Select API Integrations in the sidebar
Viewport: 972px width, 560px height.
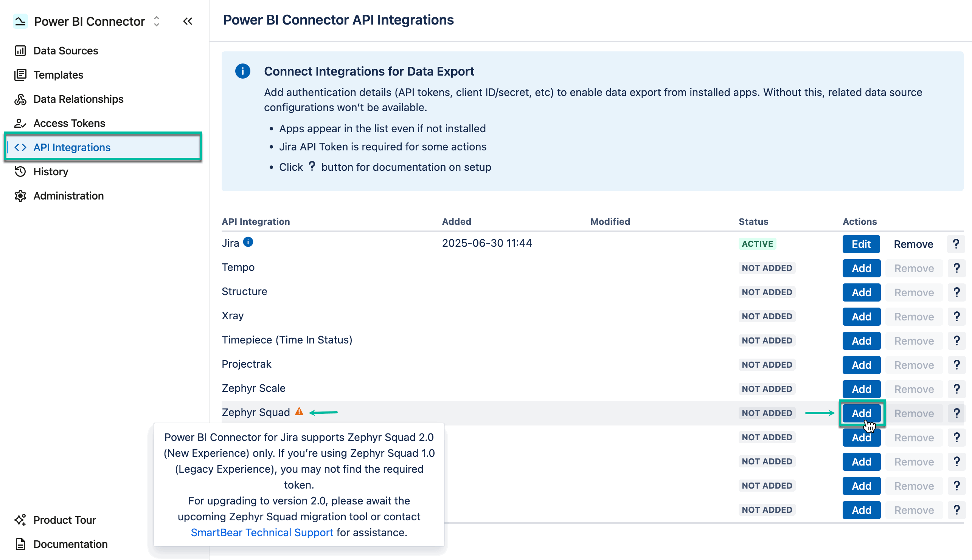tap(71, 147)
